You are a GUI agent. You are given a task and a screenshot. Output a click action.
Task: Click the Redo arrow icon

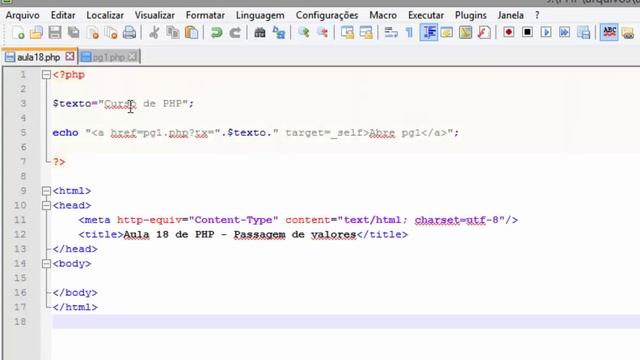(235, 32)
